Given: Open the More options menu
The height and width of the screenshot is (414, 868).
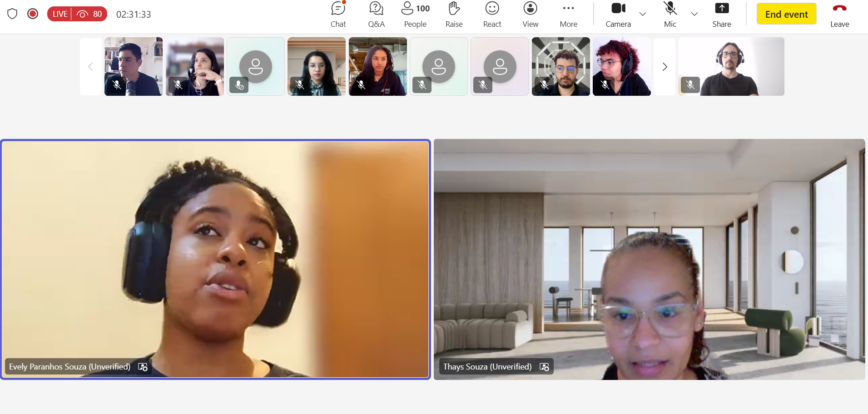Looking at the screenshot, I should (568, 15).
